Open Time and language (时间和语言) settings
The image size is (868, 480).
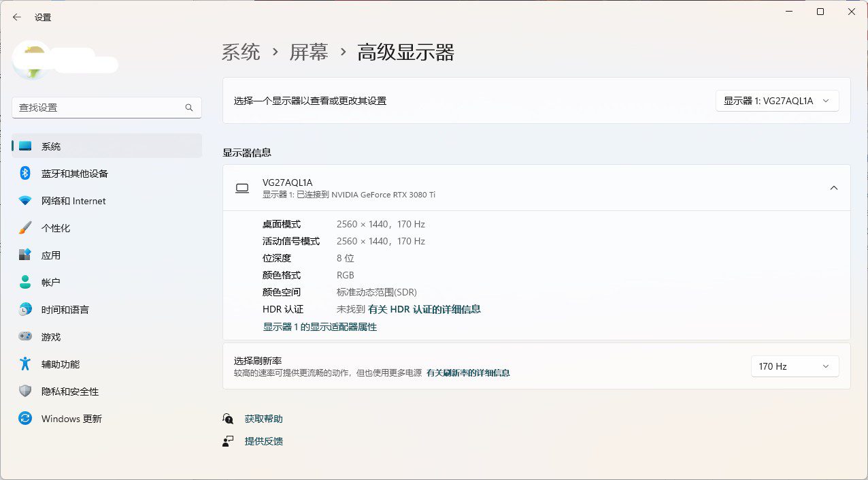click(x=65, y=310)
